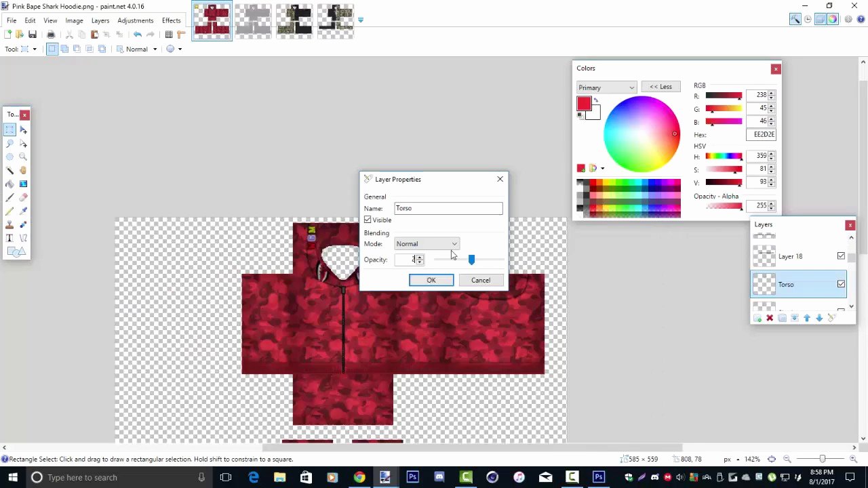The width and height of the screenshot is (868, 488).
Task: Increment the Opacity spinner in Layer Properties
Action: [419, 257]
